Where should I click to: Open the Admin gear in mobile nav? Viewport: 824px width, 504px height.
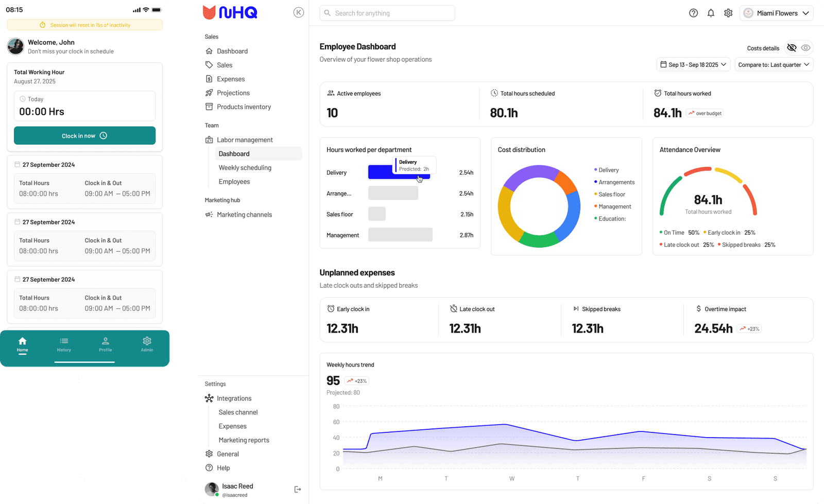(147, 344)
